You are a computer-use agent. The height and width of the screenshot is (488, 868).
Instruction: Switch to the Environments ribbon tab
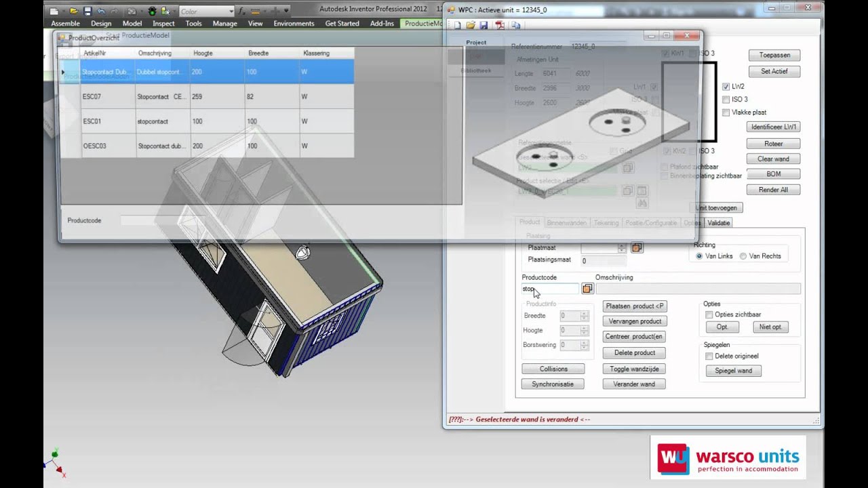[x=294, y=23]
